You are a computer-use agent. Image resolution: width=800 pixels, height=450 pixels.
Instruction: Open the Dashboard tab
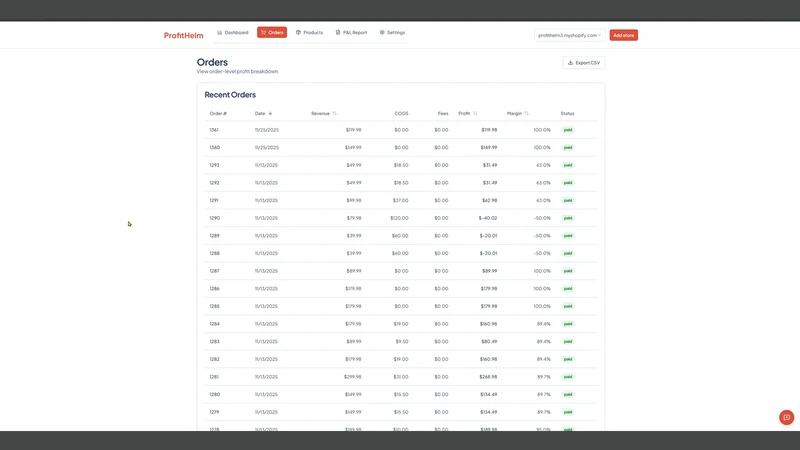[233, 33]
